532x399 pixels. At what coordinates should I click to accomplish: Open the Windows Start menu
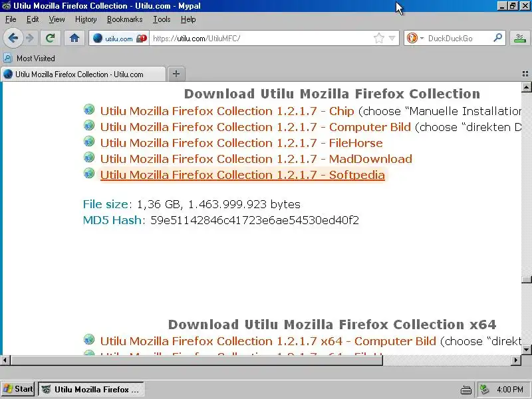coord(18,389)
